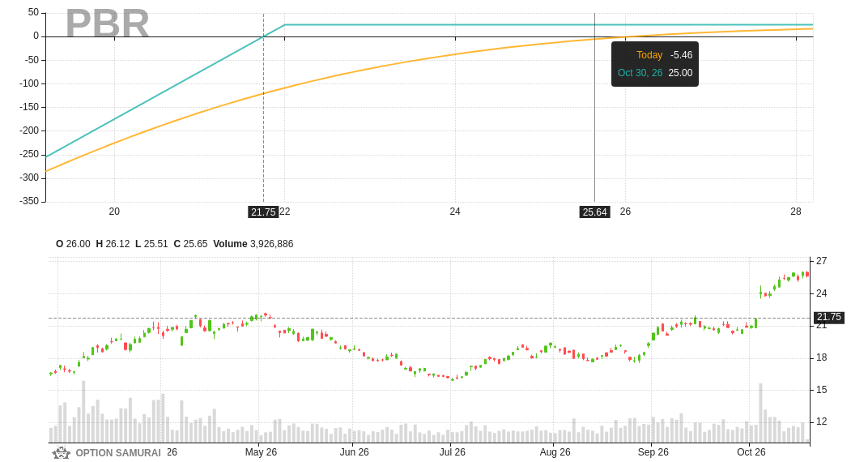The width and height of the screenshot is (868, 462).
Task: Click the 20 tick on payoff price axis
Action: [x=114, y=211]
